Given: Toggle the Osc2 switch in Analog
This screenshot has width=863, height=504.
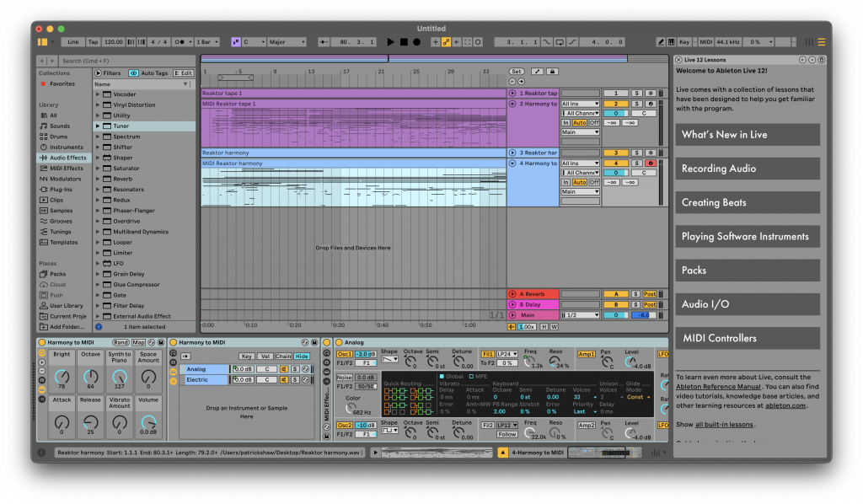Looking at the screenshot, I should click(345, 426).
